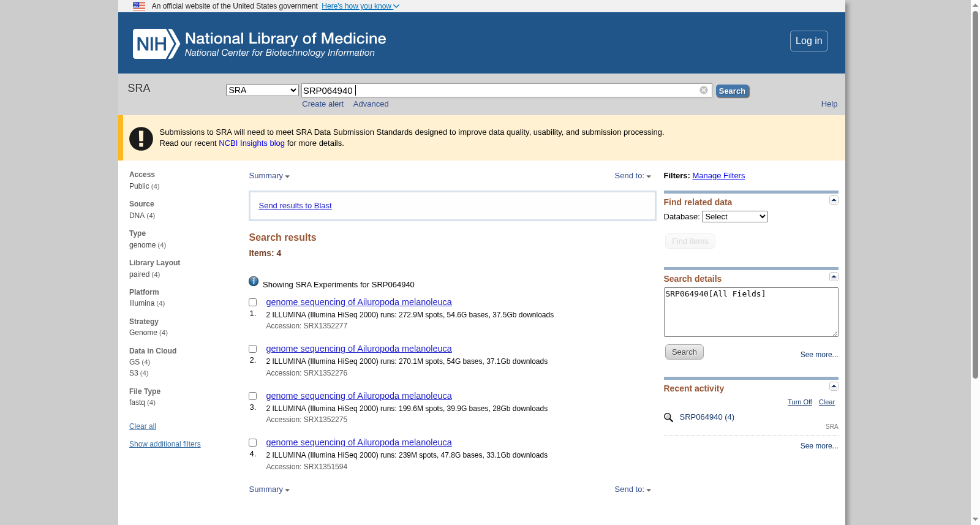This screenshot has height=525, width=980.
Task: Click the scrollbar up arrow
Action: [x=975, y=5]
